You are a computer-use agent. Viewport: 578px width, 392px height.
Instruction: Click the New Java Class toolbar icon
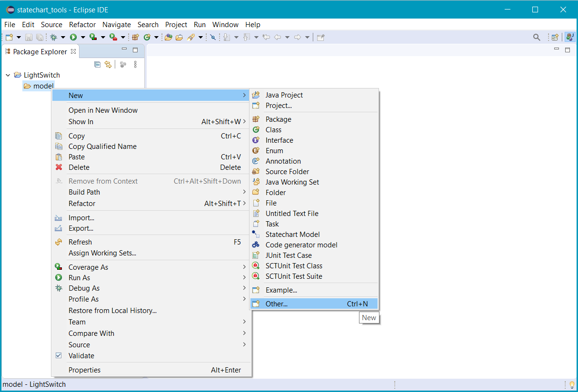coord(147,37)
